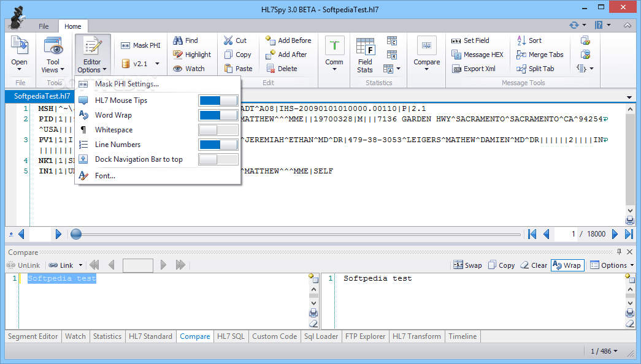Screen dimensions: 641x364
Task: Merge Tabs in Message Tools
Action: [540, 55]
